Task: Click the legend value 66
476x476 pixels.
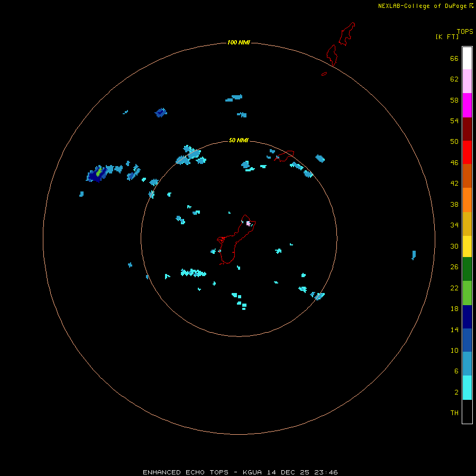Action: [x=454, y=58]
